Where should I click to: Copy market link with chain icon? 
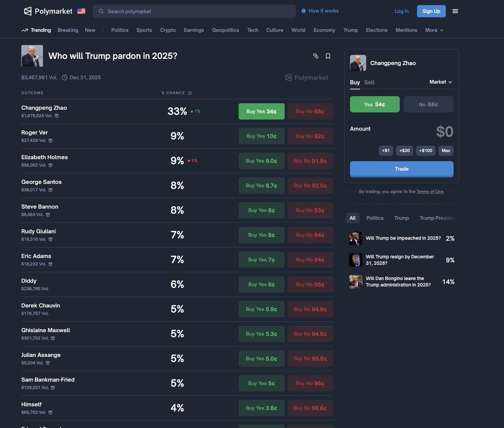tap(316, 56)
